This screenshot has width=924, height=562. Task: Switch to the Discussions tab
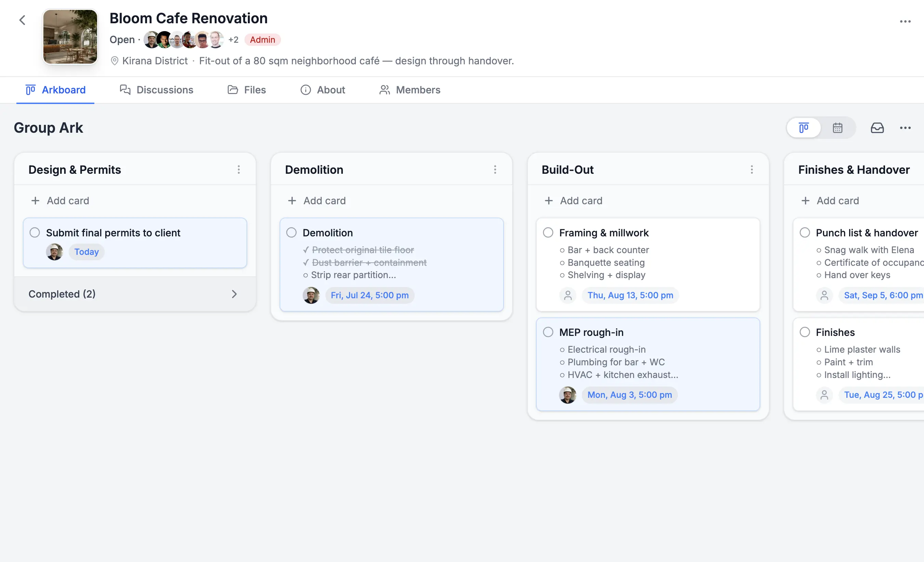tap(156, 90)
